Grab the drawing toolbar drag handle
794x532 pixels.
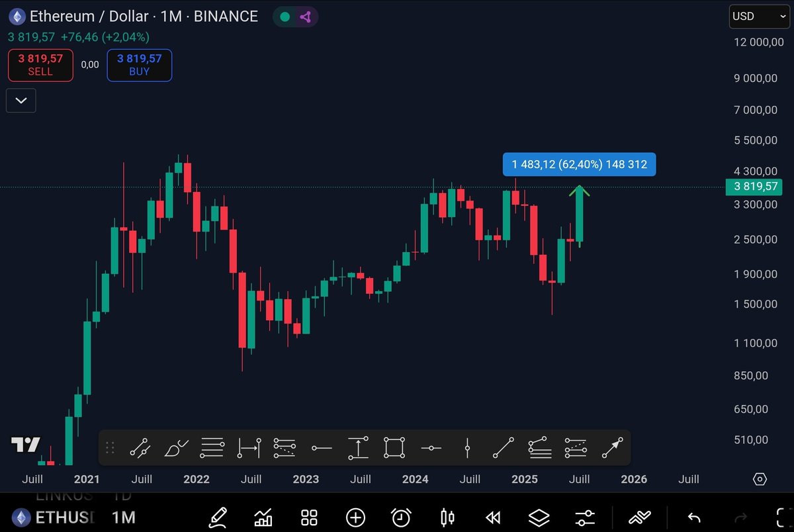(x=110, y=448)
